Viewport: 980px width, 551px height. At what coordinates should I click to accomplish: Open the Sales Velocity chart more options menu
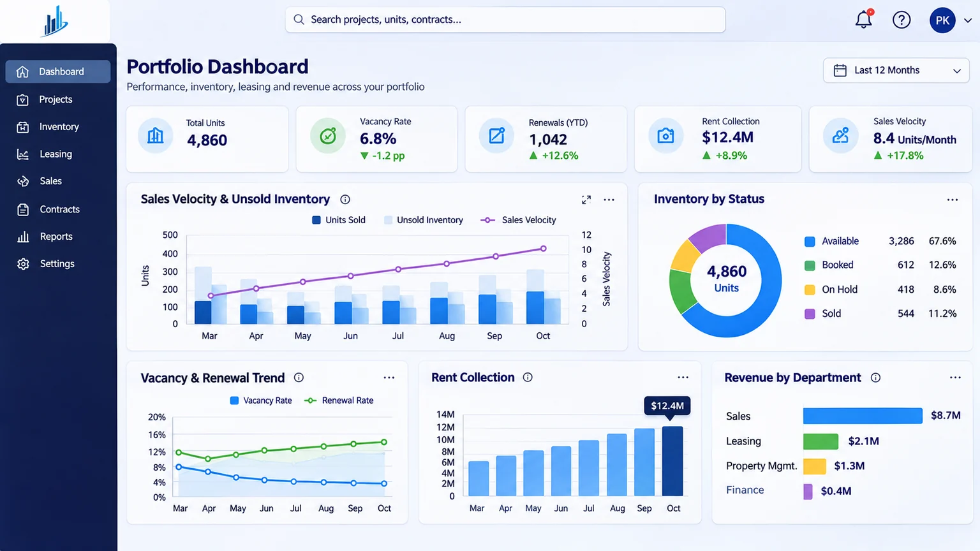pos(609,200)
